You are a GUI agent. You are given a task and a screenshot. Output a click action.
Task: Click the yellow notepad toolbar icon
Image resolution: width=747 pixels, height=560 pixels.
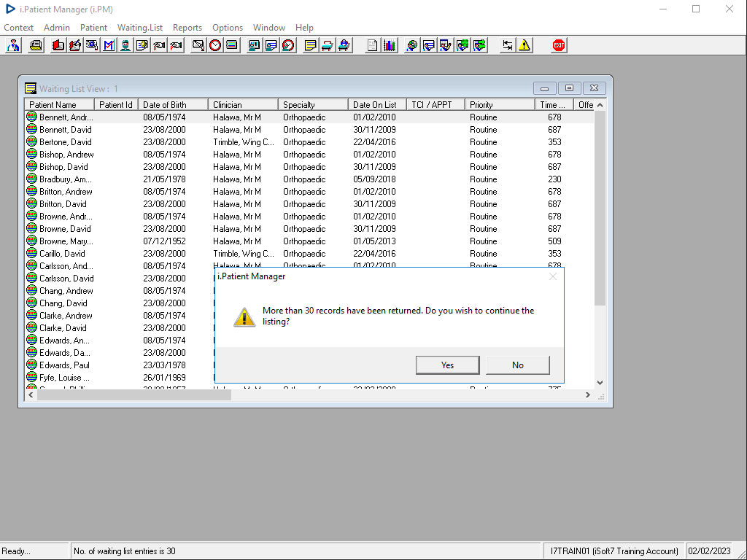[310, 45]
